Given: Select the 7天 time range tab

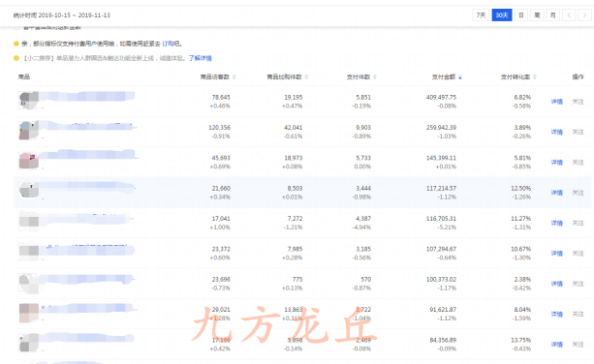Looking at the screenshot, I should 481,15.
